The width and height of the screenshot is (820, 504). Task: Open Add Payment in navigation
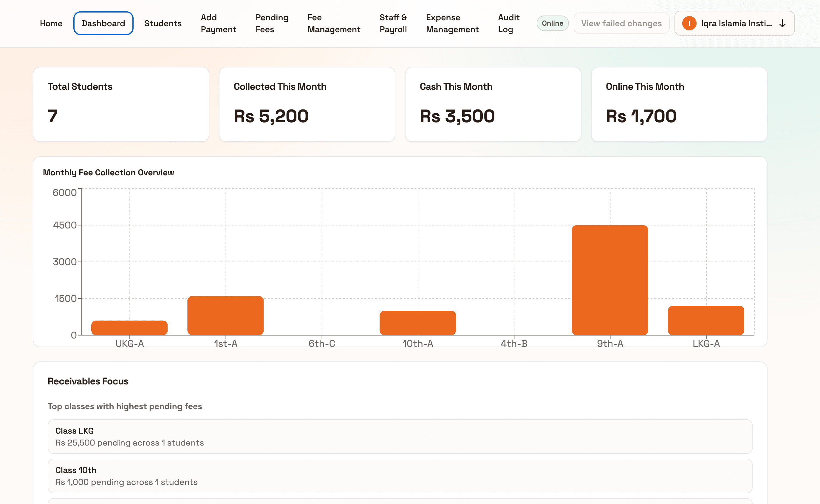tap(218, 23)
